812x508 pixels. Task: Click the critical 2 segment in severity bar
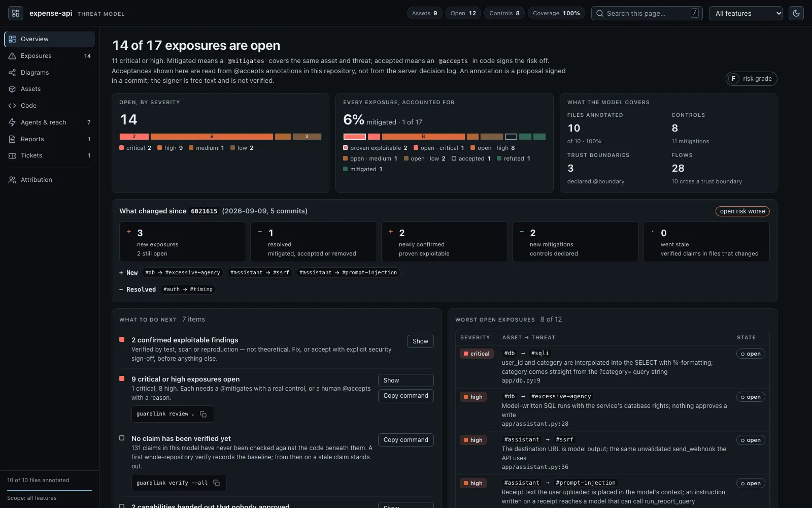(134, 137)
